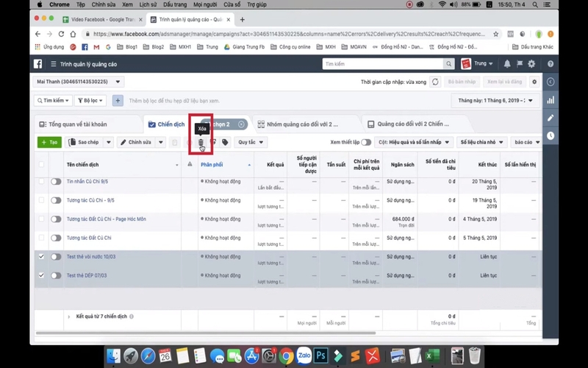Click the refresh circular arrow icon next to vừa xong
This screenshot has width=588, height=368.
(x=435, y=82)
